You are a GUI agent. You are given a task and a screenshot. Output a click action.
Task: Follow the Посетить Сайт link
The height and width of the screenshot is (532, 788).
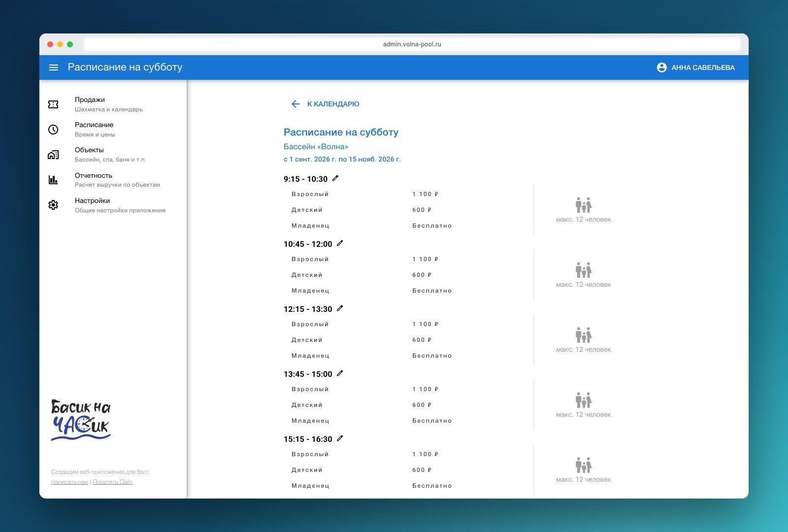point(113,482)
